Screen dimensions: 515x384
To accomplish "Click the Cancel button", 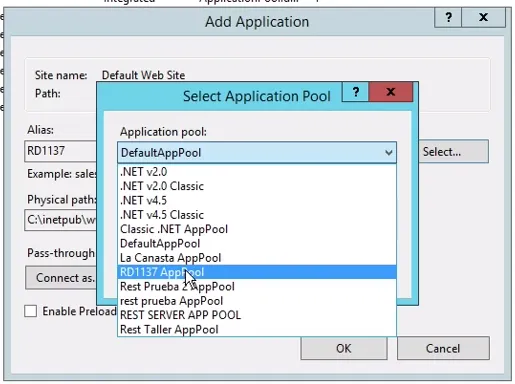I will pyautogui.click(x=443, y=348).
